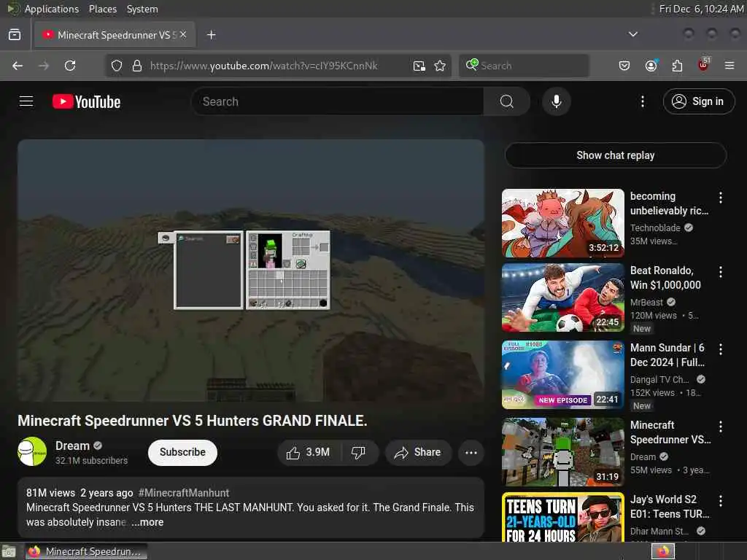Click the Sign in button
The height and width of the screenshot is (560, 747).
click(x=698, y=101)
